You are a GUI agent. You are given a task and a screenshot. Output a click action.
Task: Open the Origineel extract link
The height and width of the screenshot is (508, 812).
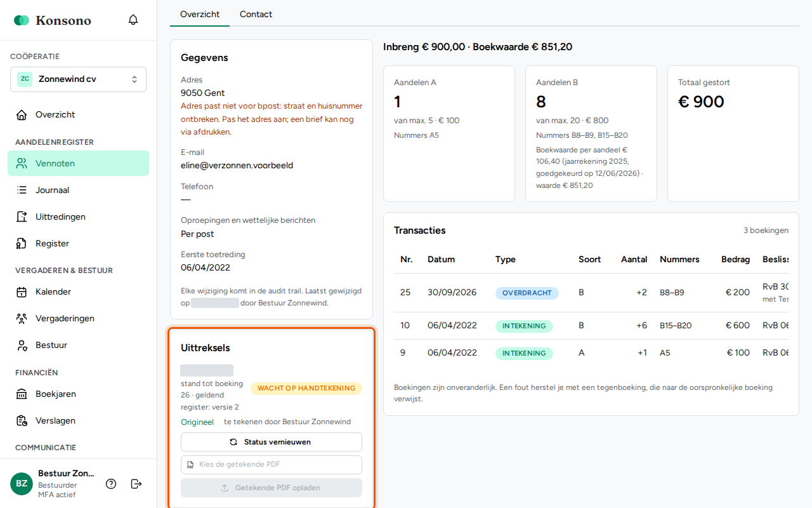click(197, 422)
